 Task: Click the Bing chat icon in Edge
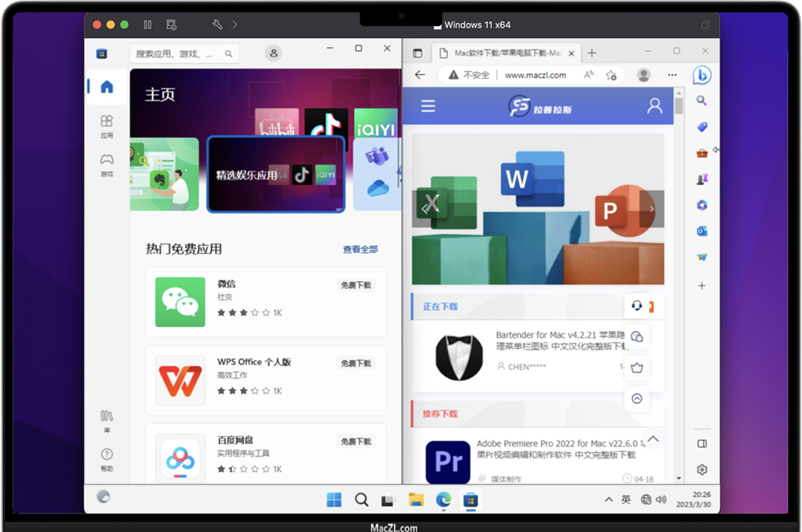pyautogui.click(x=701, y=75)
